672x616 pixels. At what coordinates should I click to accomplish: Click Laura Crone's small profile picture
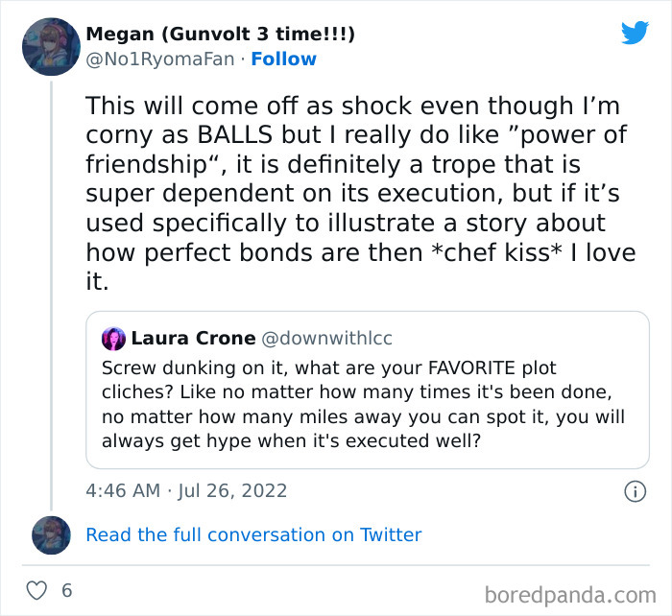113,339
